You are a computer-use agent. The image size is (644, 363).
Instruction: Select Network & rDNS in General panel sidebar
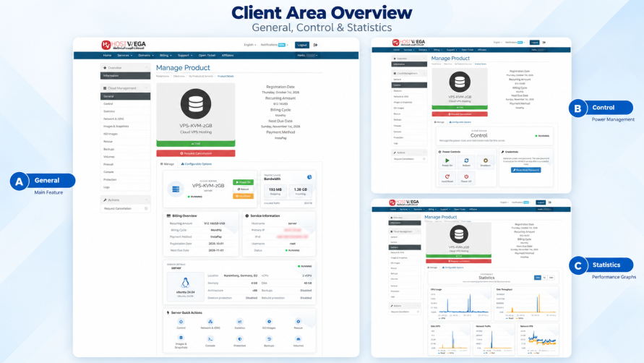[125, 119]
